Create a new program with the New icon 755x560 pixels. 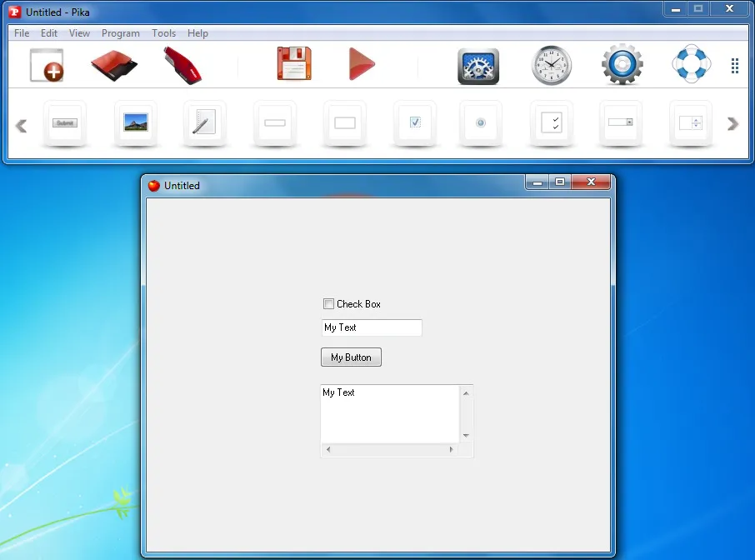[46, 64]
